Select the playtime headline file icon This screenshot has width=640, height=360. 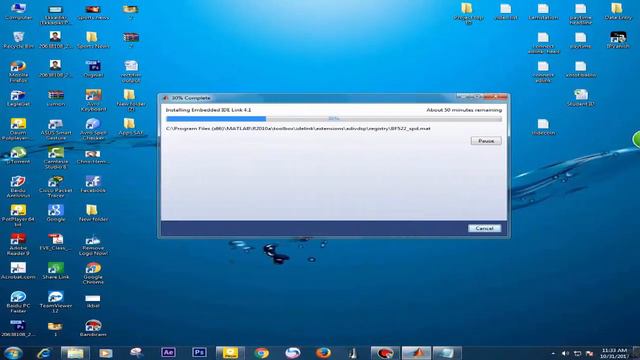(x=581, y=14)
